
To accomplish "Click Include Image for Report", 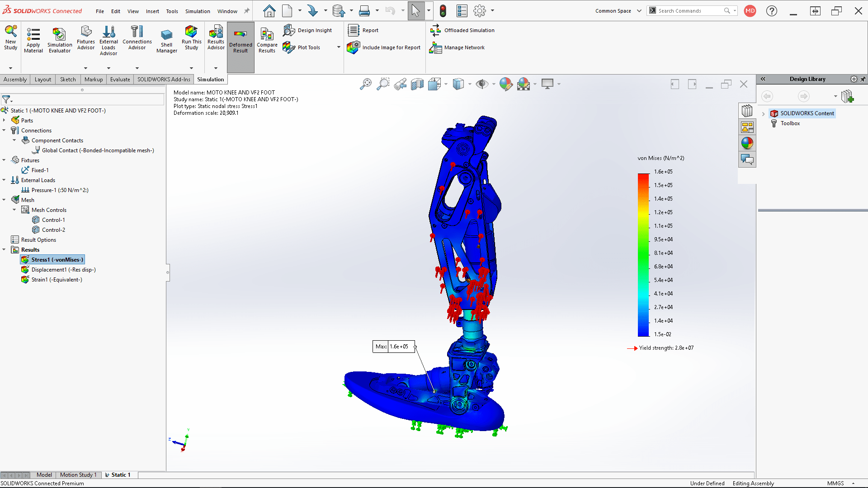I will (x=384, y=47).
